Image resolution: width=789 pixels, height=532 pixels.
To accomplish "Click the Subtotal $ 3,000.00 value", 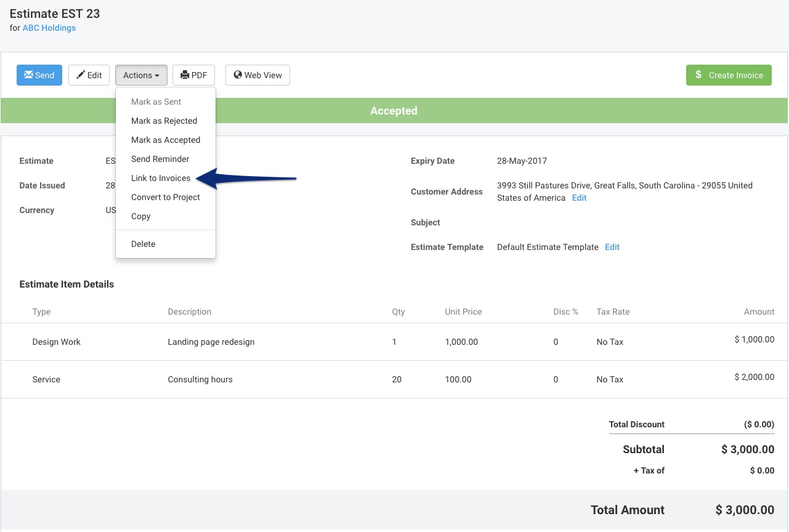I will coord(748,449).
